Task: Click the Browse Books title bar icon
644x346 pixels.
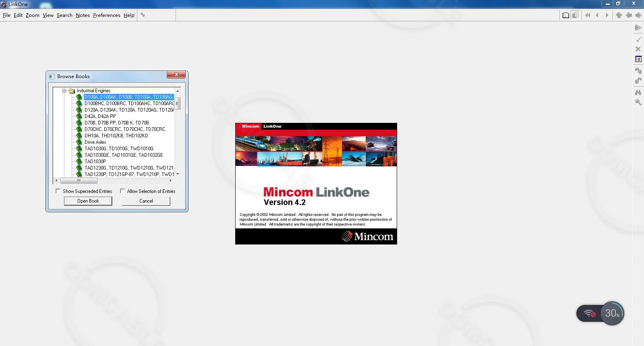Action: [52, 77]
